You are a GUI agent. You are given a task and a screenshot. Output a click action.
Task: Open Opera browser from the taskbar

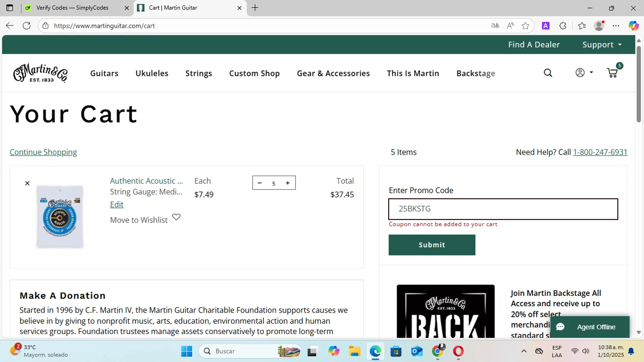[x=459, y=351]
